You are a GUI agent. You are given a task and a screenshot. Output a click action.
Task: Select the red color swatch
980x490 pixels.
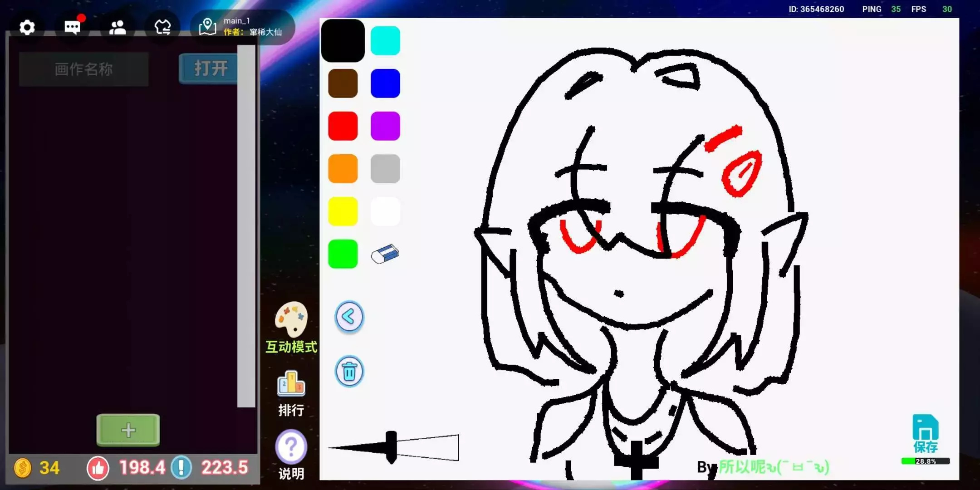343,126
